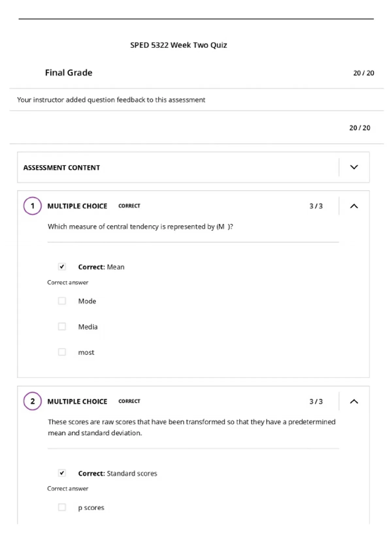Click the Final Grade 20 / 20 score
Viewport: 392px width, 556px height.
click(364, 73)
